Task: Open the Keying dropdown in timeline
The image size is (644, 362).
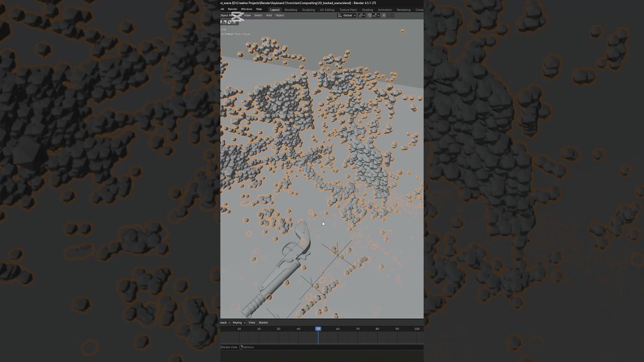Action: pos(239,322)
